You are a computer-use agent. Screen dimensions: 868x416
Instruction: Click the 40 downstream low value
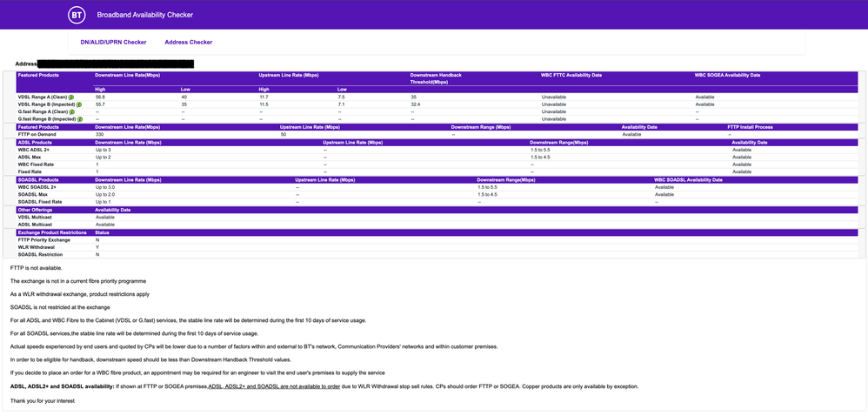point(184,97)
